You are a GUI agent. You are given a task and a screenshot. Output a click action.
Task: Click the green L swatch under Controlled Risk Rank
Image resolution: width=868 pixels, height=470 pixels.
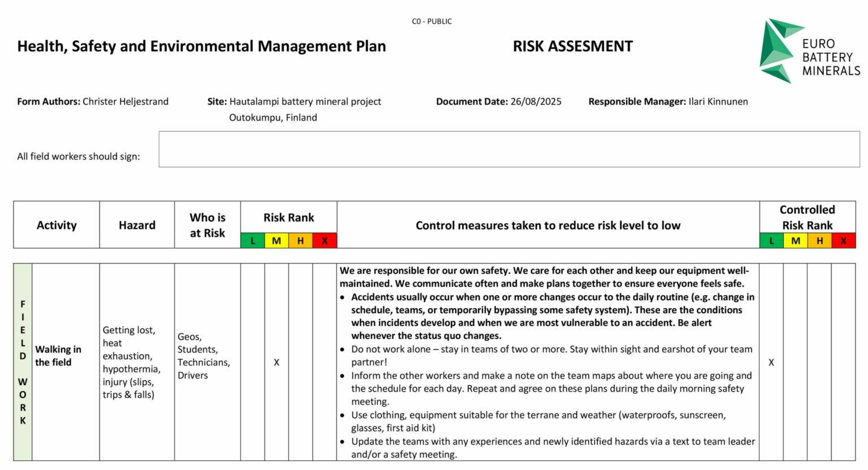pyautogui.click(x=771, y=240)
